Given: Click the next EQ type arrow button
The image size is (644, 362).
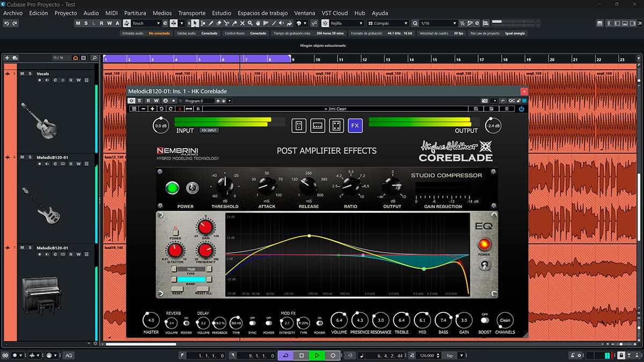Looking at the screenshot, I should click(x=209, y=269).
